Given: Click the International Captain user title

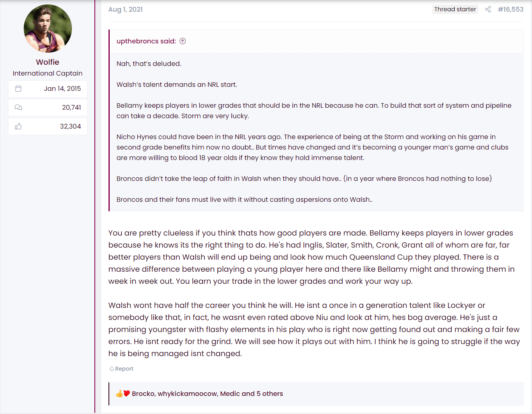Looking at the screenshot, I should [x=47, y=73].
